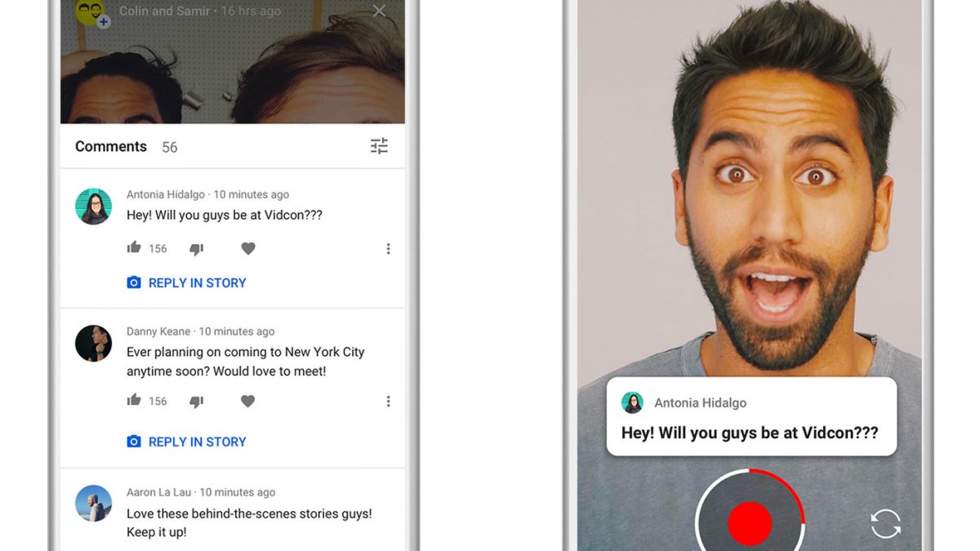The width and height of the screenshot is (980, 551).
Task: Heart Danny Keane's comment
Action: [x=248, y=402]
